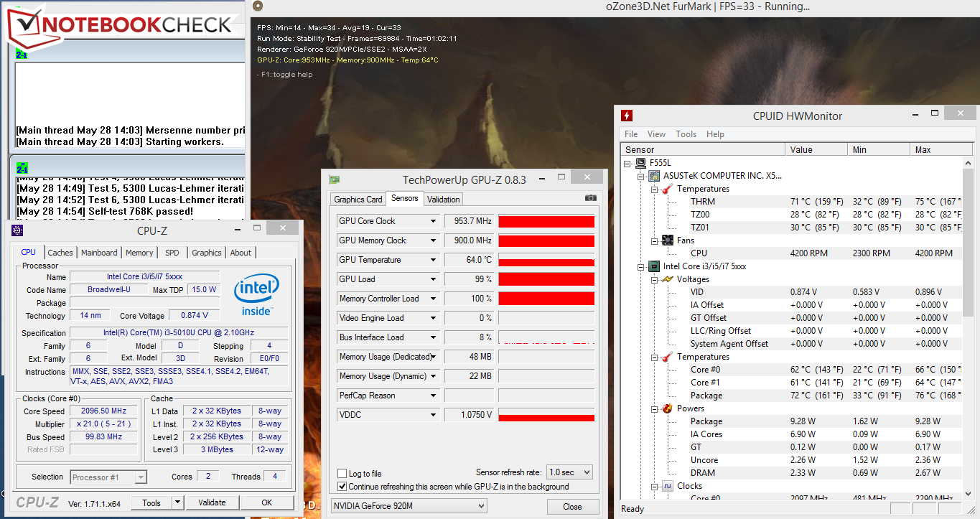Click the HWMonitor vertical scrollbar down arrow

coord(969,494)
